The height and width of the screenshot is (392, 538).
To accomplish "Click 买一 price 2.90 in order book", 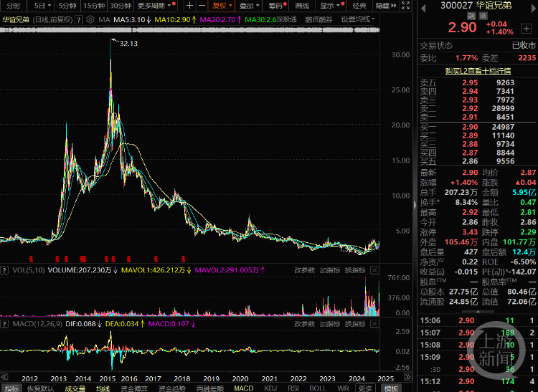I will coord(470,127).
